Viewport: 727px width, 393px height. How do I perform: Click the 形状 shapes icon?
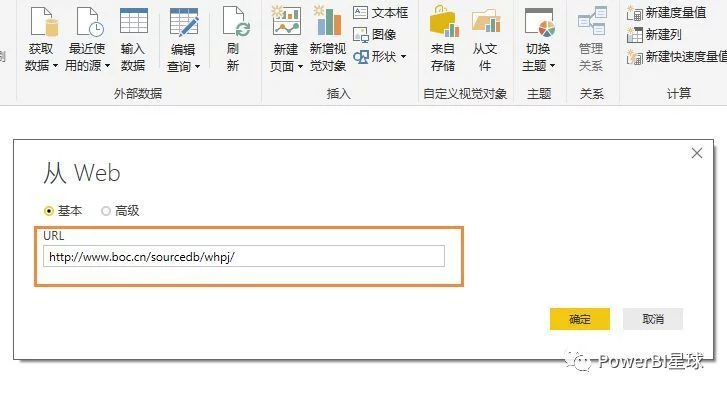point(361,57)
